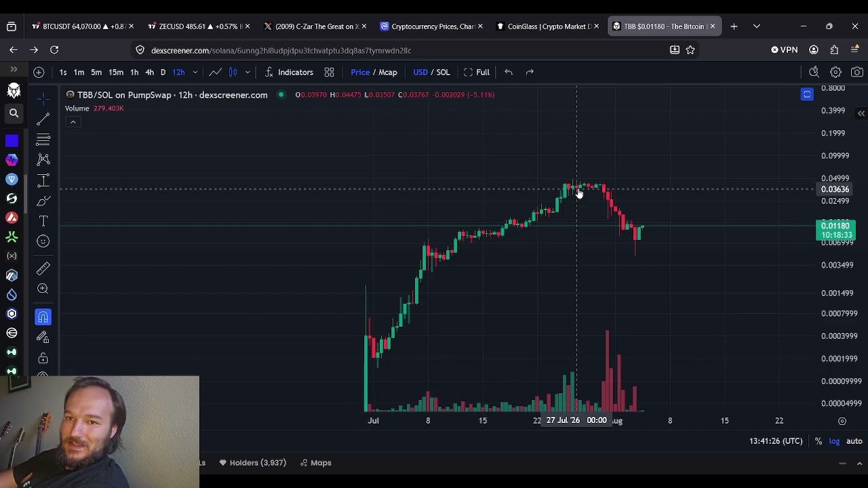Open the emoji icons tool
The width and height of the screenshot is (868, 488).
point(43,241)
